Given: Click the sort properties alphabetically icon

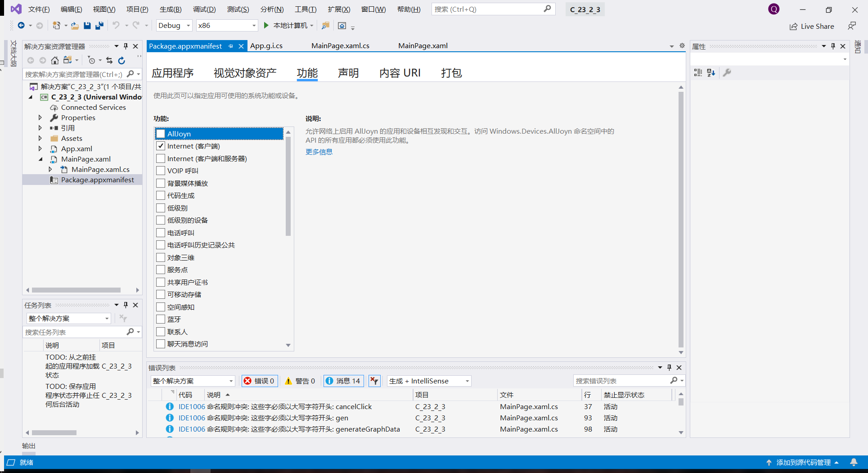Looking at the screenshot, I should click(711, 72).
